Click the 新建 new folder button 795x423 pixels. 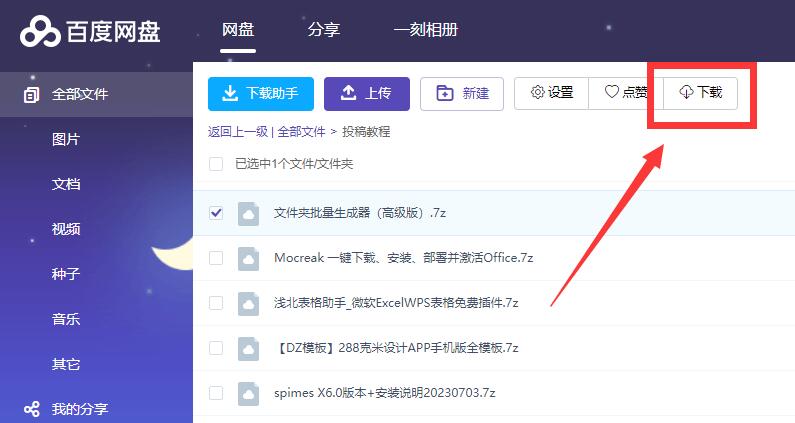pyautogui.click(x=462, y=93)
